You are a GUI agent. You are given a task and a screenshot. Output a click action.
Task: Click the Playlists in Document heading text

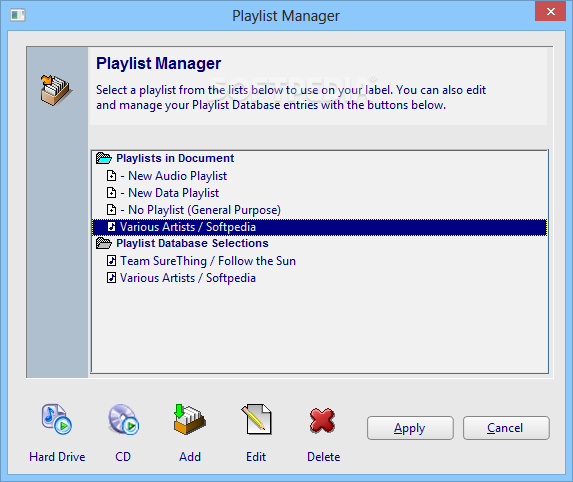[x=175, y=158]
